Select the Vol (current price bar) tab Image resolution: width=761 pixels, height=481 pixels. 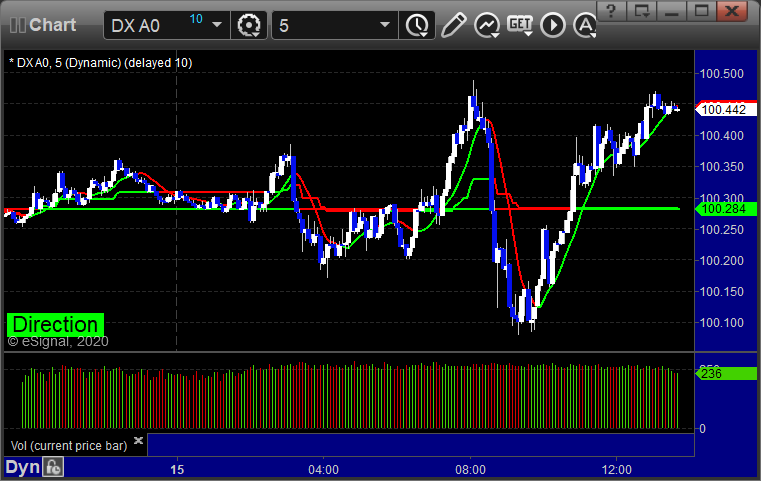pyautogui.click(x=69, y=446)
